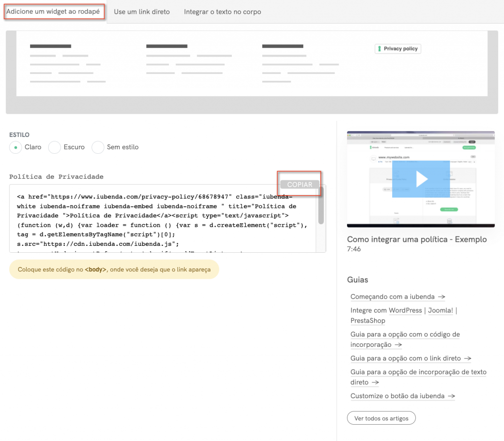Open the Adicione um widget ao rodapé tab
504x441 pixels.
click(53, 11)
